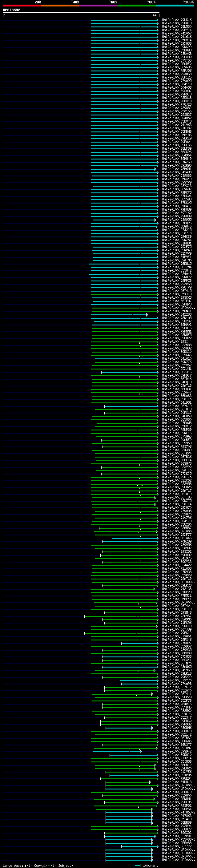The height and width of the screenshot is (868, 197).
Task: Select hit label UniRef100_Q39955
Action: [x=177, y=220]
